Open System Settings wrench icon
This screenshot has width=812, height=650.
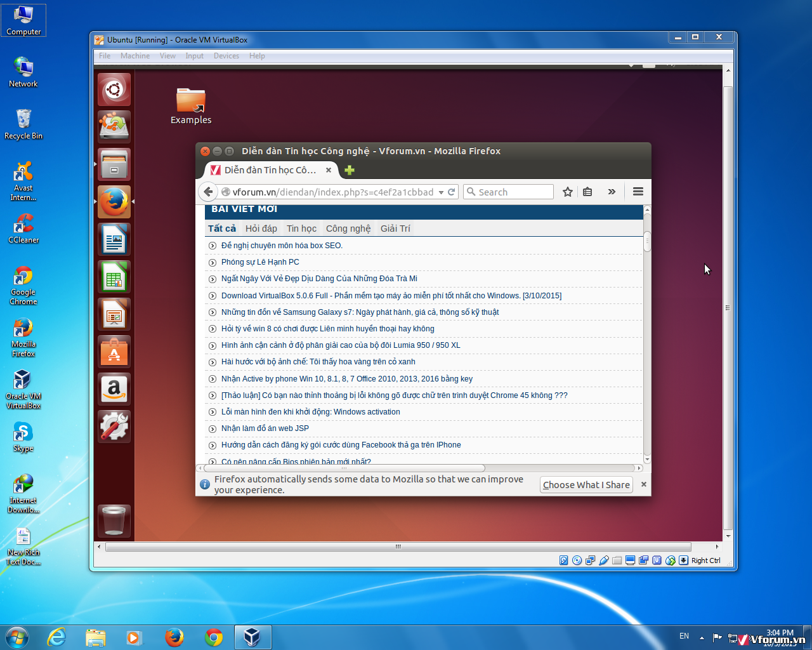coord(114,427)
